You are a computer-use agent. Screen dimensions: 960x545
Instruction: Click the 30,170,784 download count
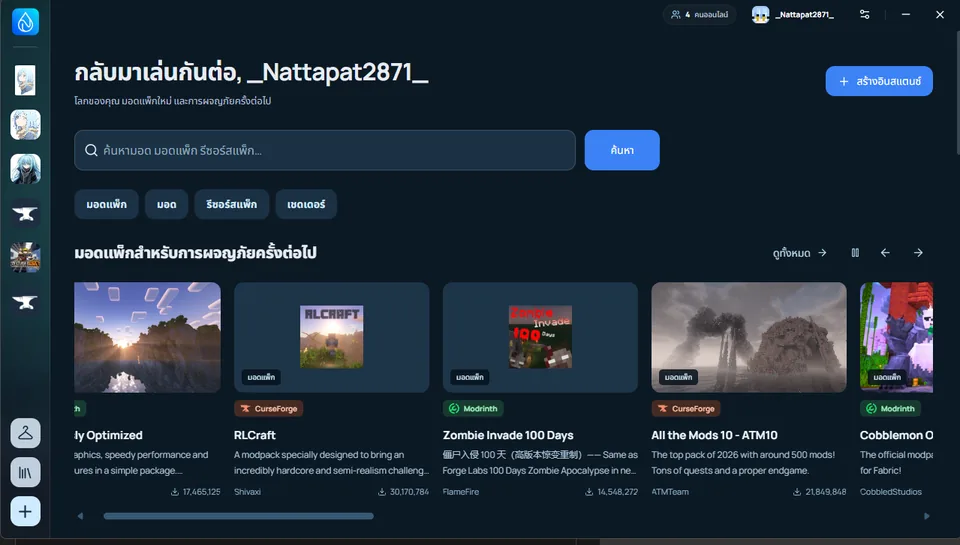tap(403, 492)
